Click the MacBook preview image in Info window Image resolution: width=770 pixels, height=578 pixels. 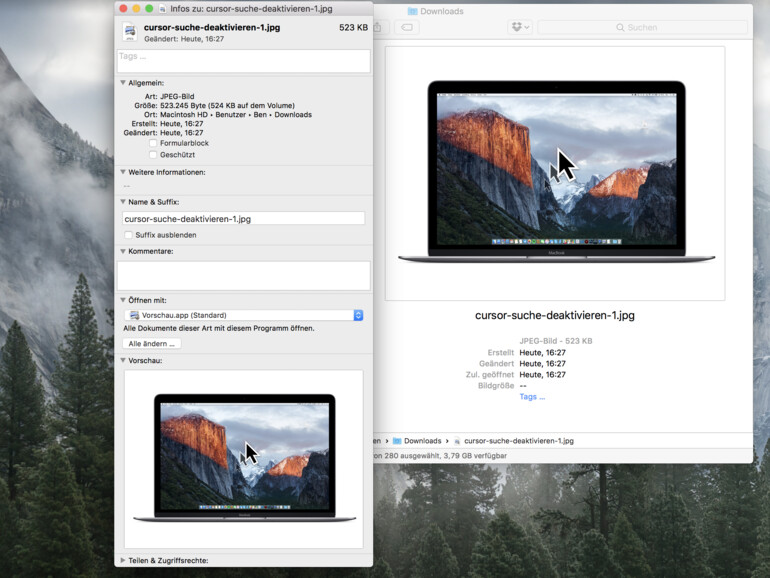(x=245, y=458)
